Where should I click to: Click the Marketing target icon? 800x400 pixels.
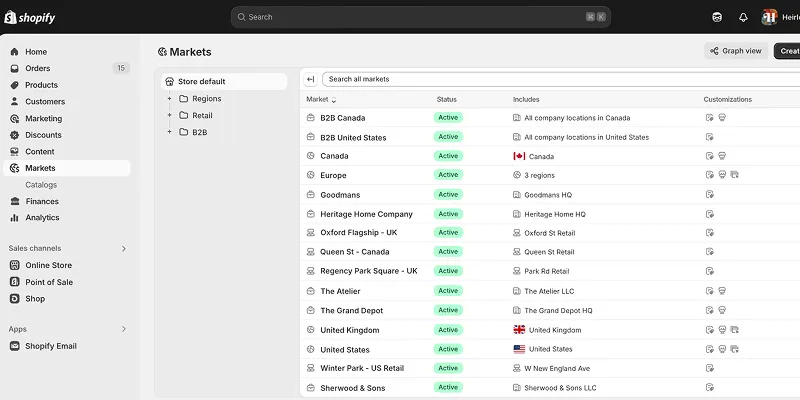tap(14, 118)
